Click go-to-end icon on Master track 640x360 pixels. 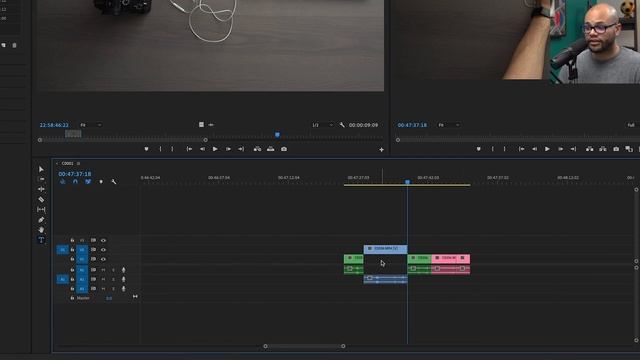tap(135, 296)
